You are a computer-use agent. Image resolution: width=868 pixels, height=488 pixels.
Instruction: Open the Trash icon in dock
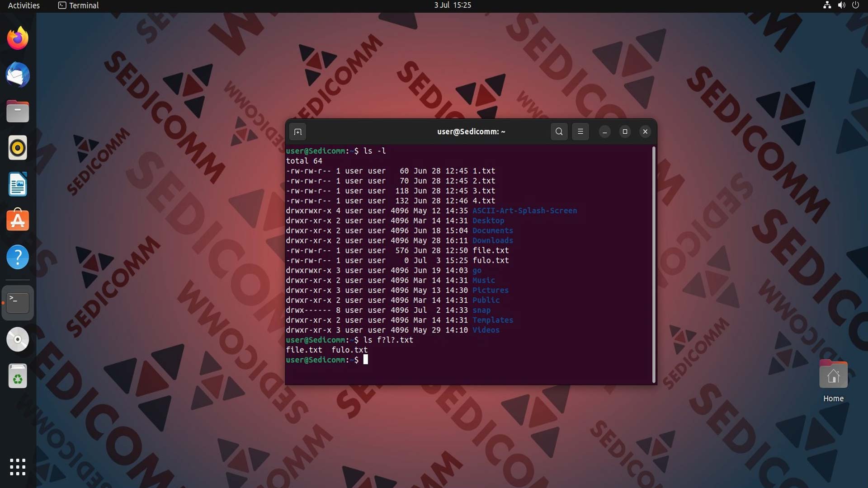(x=18, y=376)
